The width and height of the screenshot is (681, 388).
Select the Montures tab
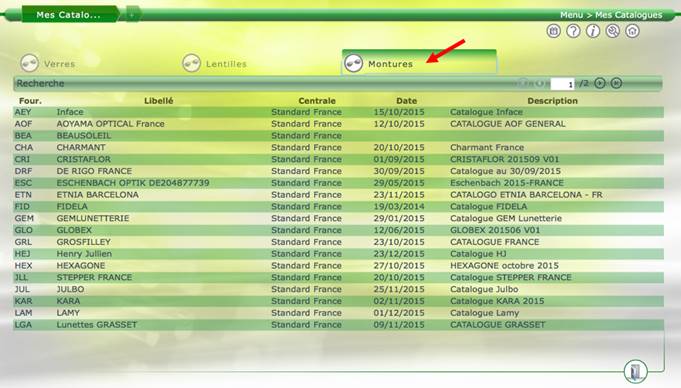419,63
